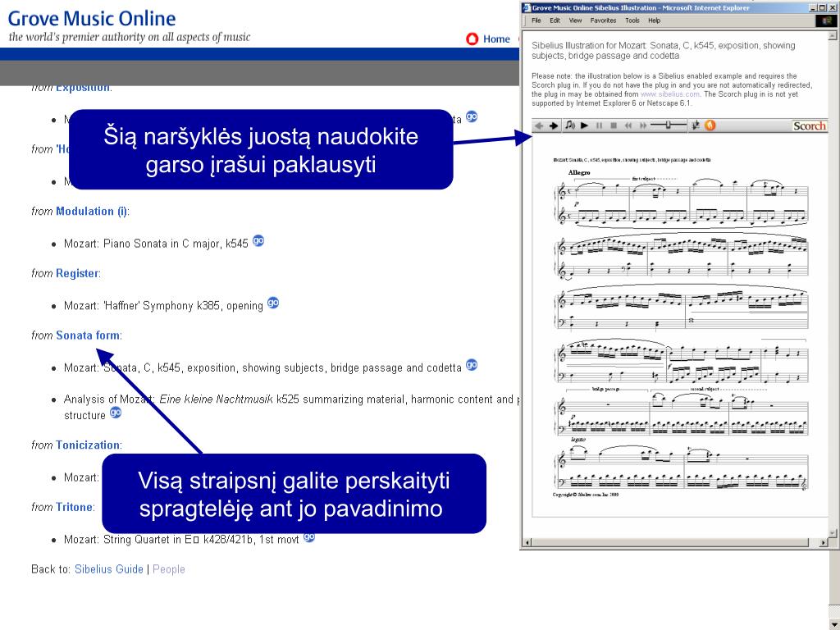Open the Register article link

pyautogui.click(x=77, y=274)
